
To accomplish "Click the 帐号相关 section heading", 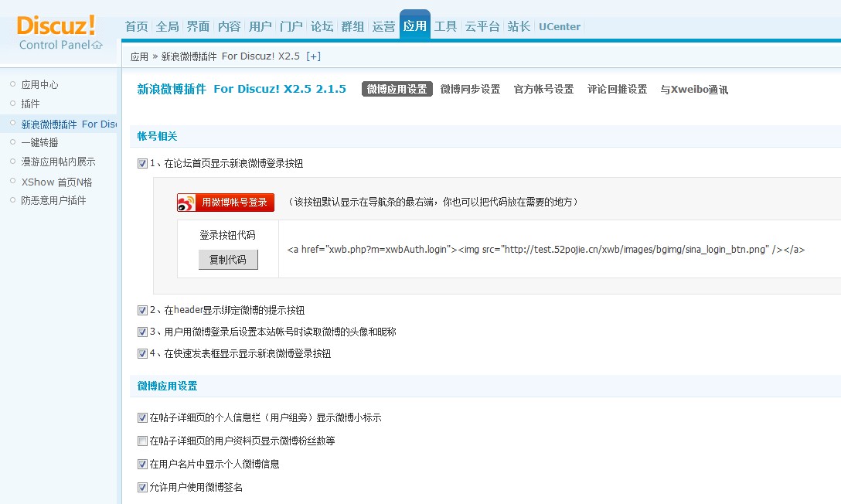I will (x=157, y=136).
